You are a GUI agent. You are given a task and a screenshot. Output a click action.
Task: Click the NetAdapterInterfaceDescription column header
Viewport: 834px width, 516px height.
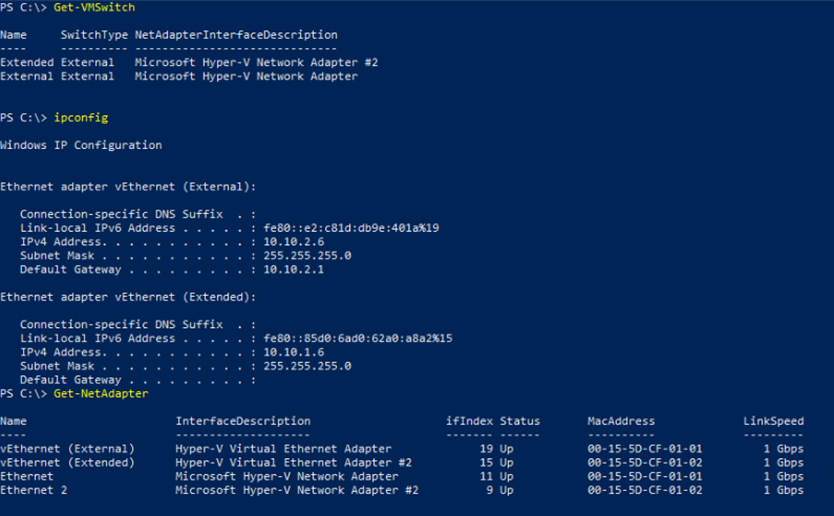coord(236,35)
